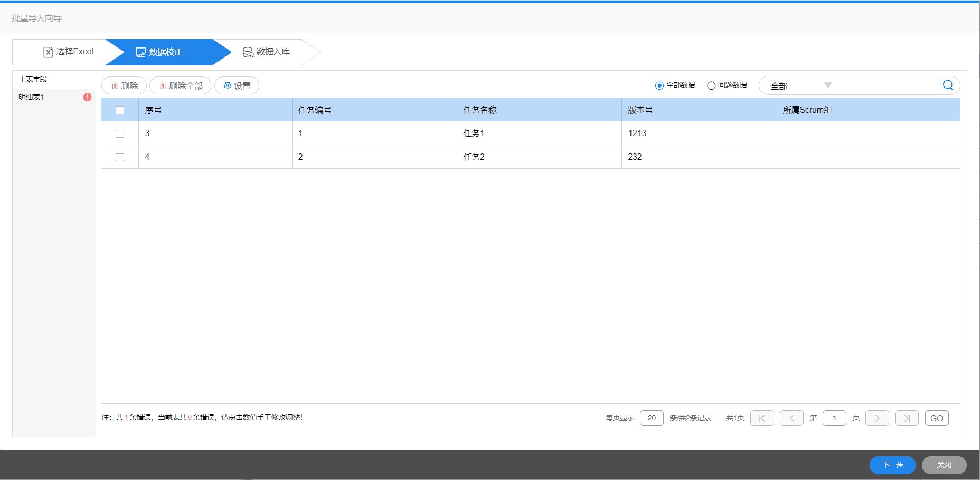Open the 设置 button
980x480 pixels.
237,85
